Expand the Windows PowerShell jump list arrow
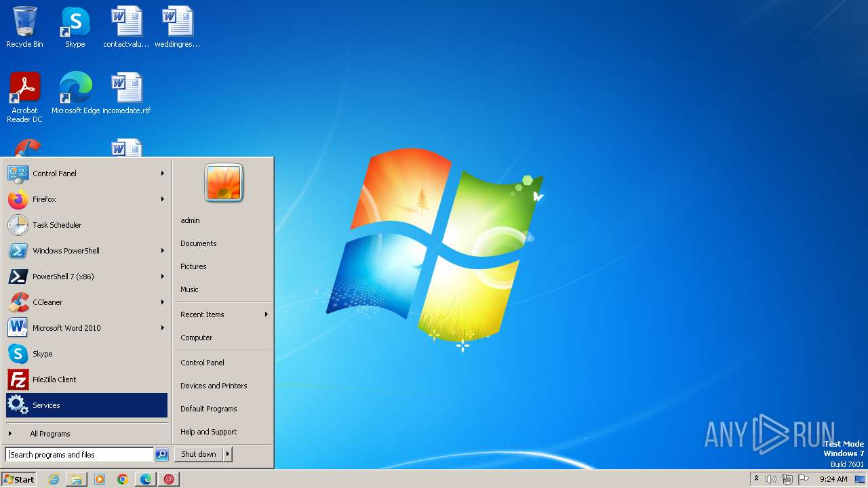This screenshot has width=868, height=488. click(163, 251)
